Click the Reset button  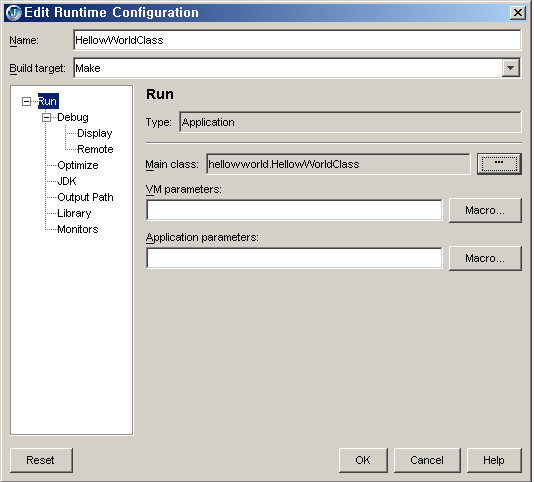pyautogui.click(x=41, y=460)
